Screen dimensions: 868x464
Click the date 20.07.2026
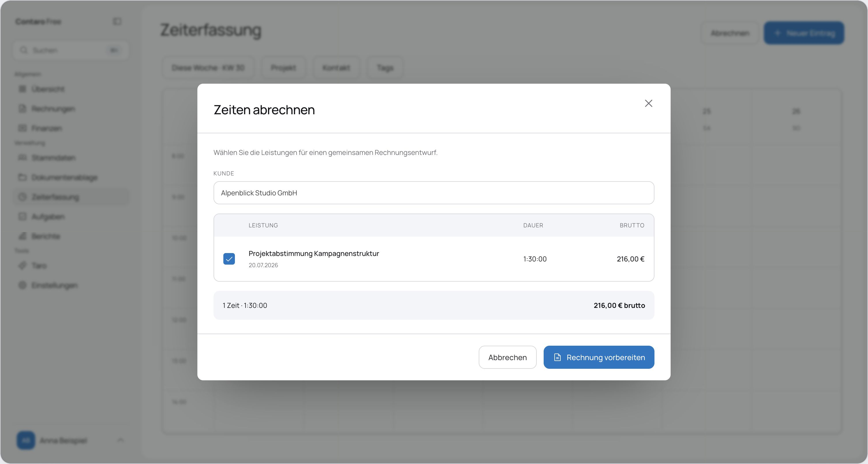tap(263, 265)
